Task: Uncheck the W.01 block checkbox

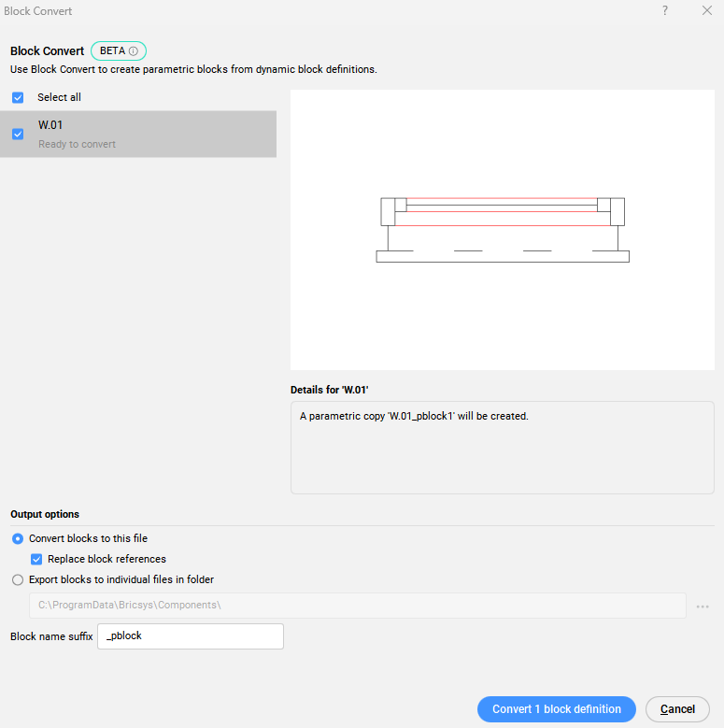Action: tap(18, 134)
